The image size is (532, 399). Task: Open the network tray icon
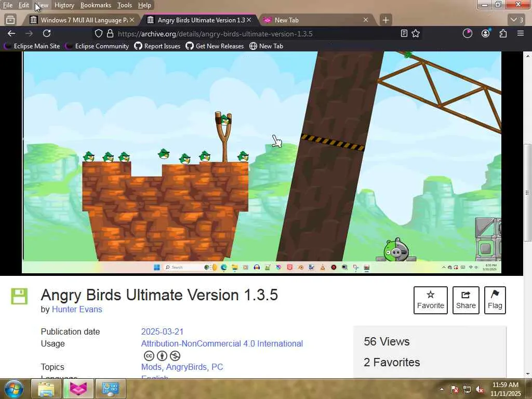tap(467, 390)
